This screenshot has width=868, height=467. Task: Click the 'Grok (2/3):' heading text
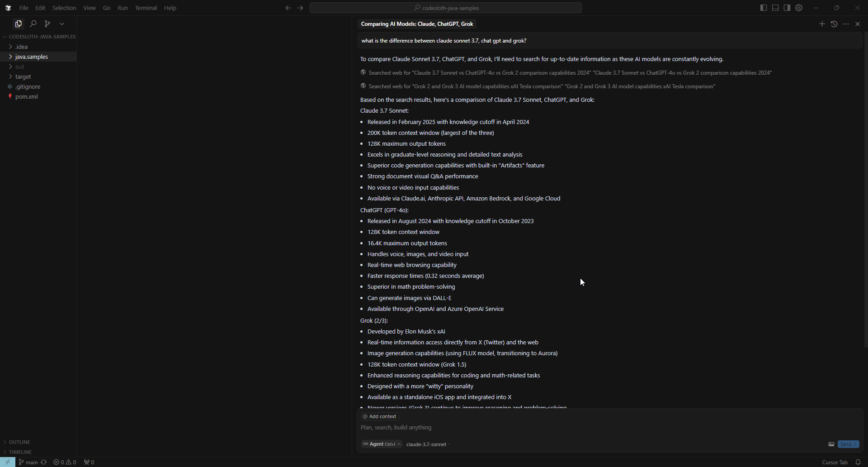pos(374,321)
